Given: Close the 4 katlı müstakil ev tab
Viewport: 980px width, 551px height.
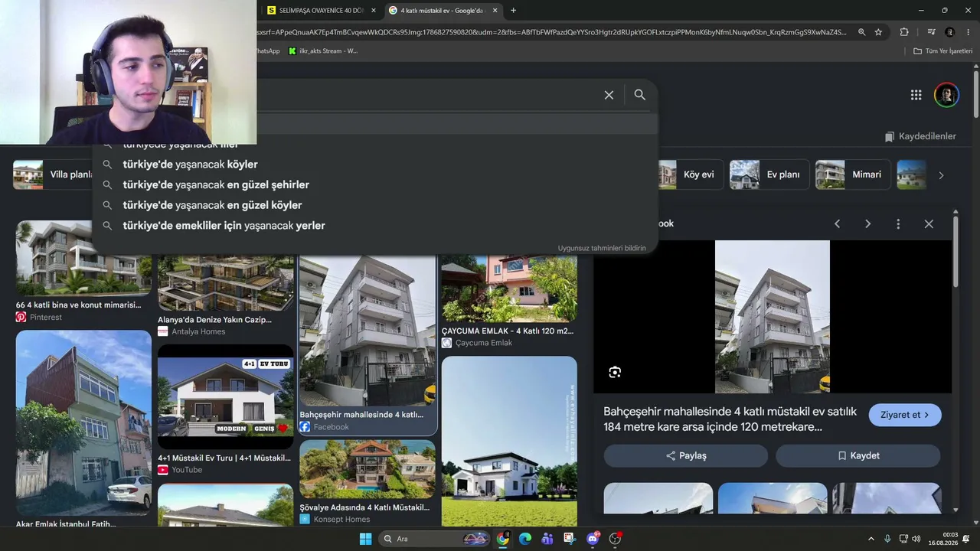Looking at the screenshot, I should point(495,11).
